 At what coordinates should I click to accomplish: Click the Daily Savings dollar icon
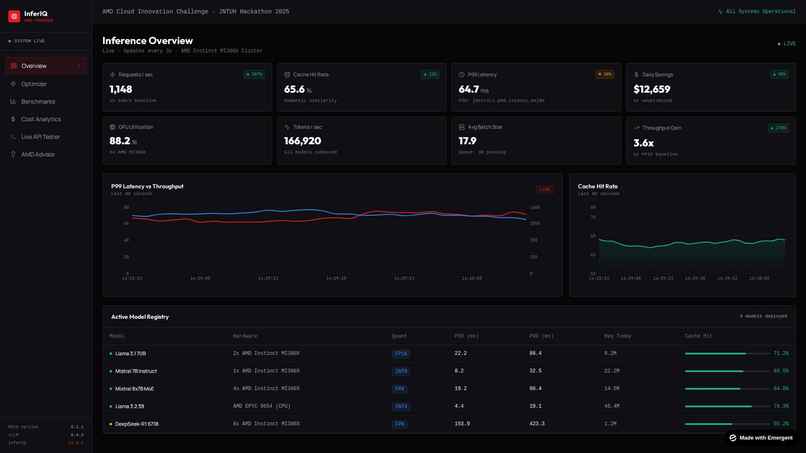[636, 75]
